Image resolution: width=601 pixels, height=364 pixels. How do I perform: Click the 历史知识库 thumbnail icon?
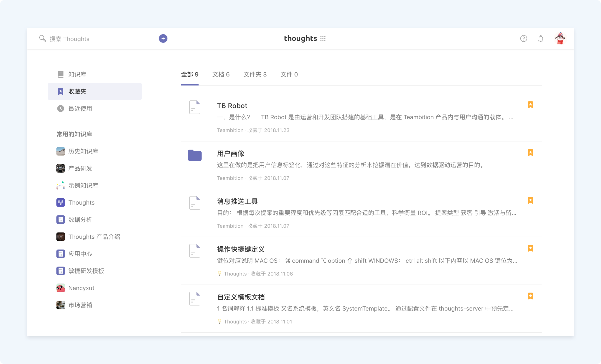pyautogui.click(x=61, y=152)
